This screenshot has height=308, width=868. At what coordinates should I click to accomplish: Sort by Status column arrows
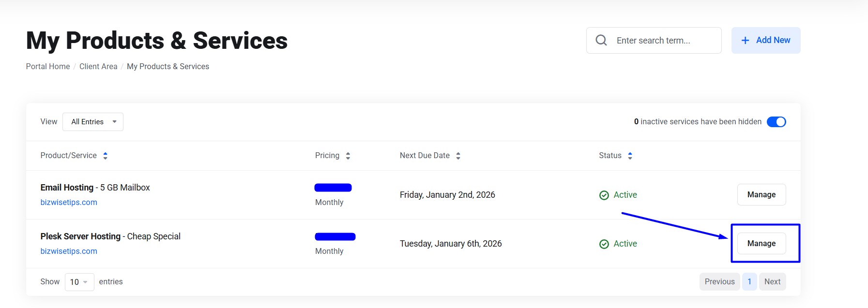point(630,156)
